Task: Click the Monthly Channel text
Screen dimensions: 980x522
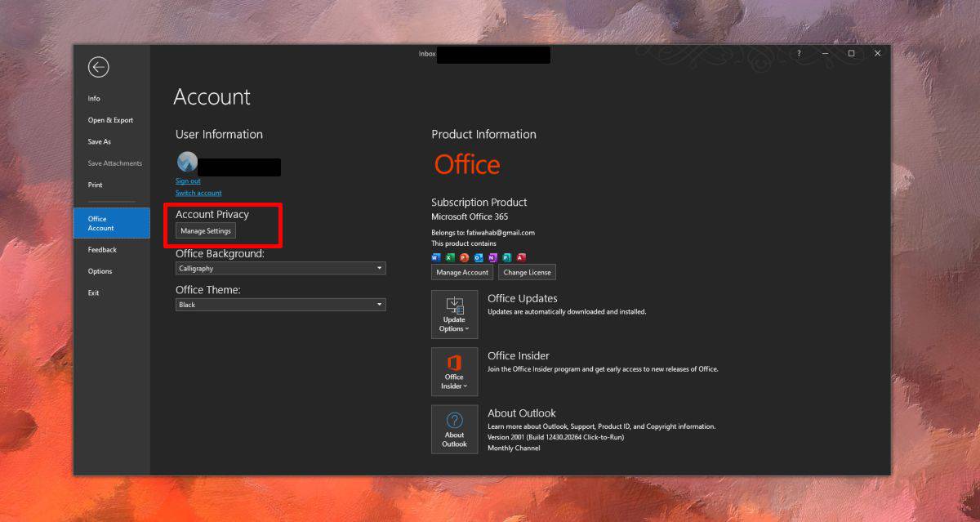Action: (x=514, y=448)
